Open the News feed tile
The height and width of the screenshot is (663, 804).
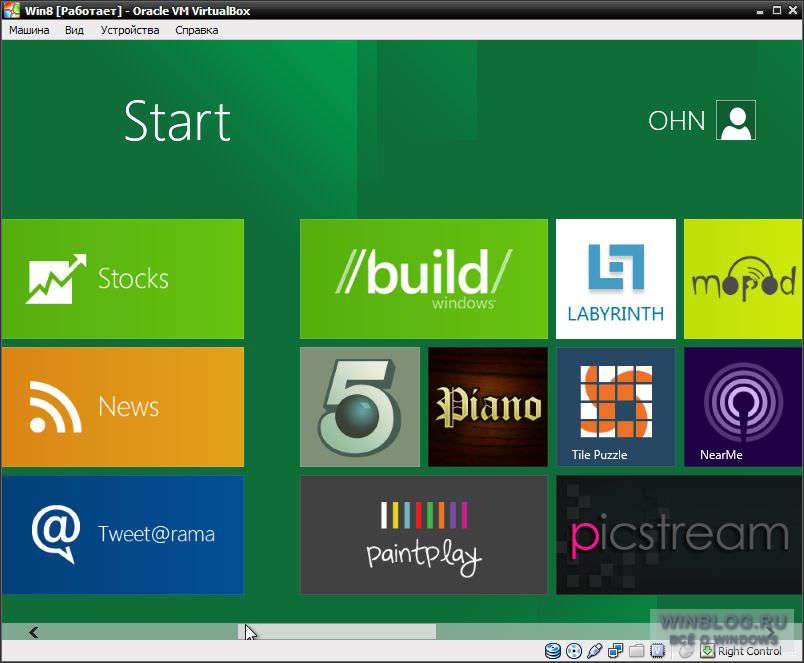(123, 407)
